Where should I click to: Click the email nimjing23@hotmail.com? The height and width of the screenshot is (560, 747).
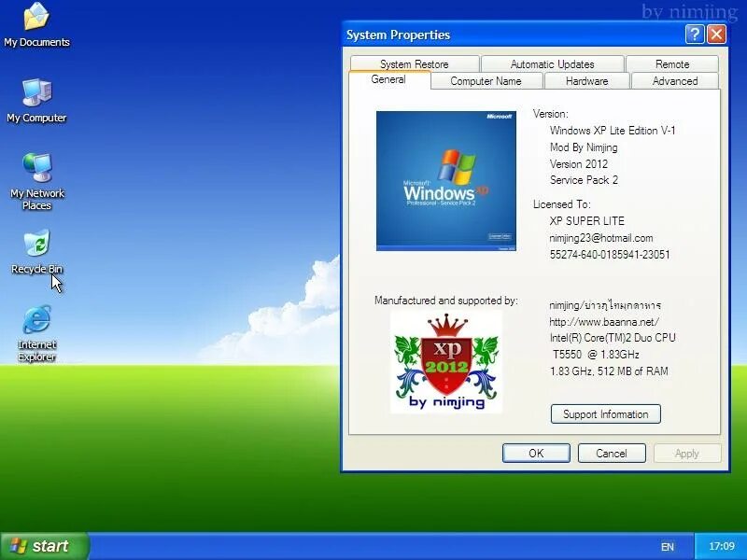[x=601, y=238]
